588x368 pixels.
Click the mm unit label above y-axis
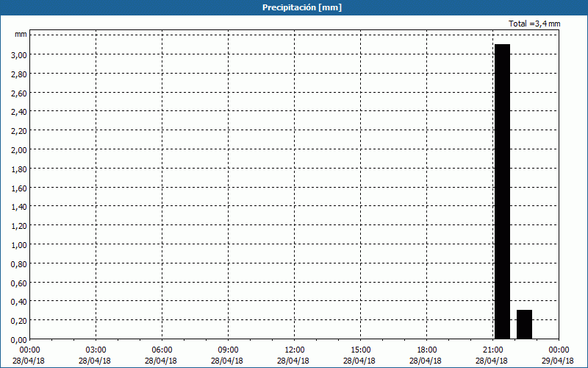click(21, 35)
